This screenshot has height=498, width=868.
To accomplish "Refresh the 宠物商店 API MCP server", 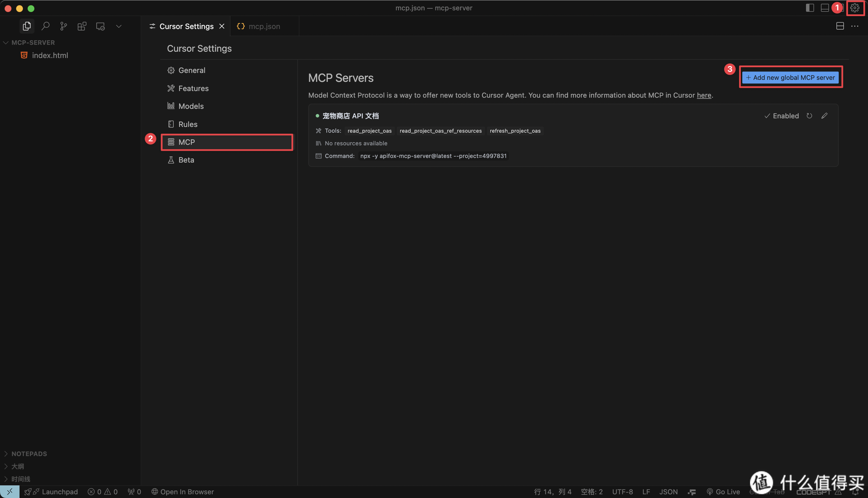I will (x=809, y=116).
